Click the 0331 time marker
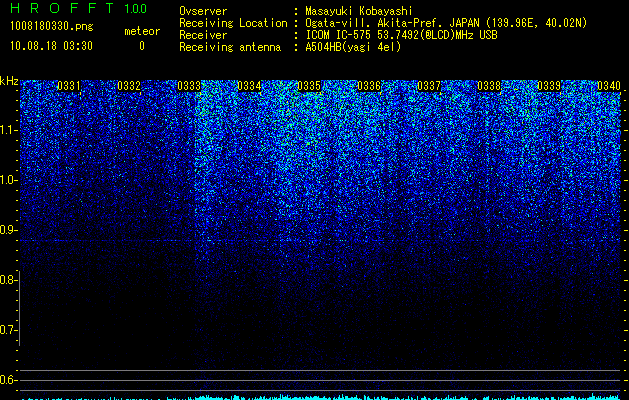The image size is (629, 400). (69, 86)
